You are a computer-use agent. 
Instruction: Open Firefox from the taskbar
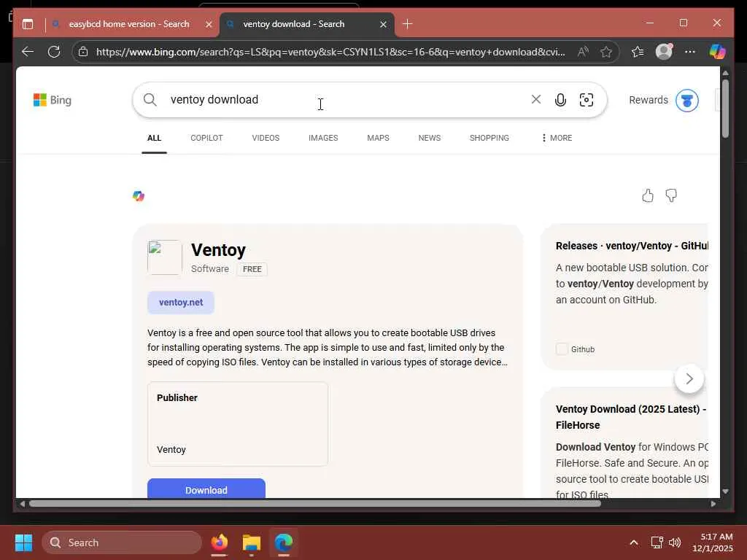coord(219,542)
